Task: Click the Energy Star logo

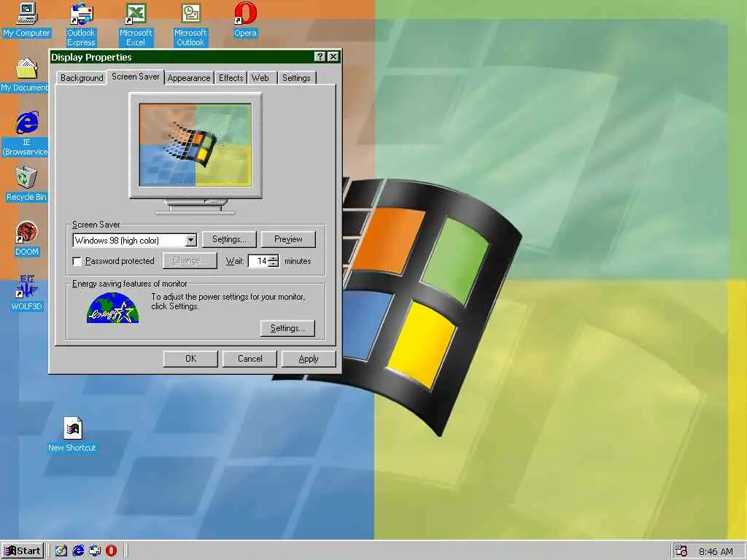Action: coord(112,308)
